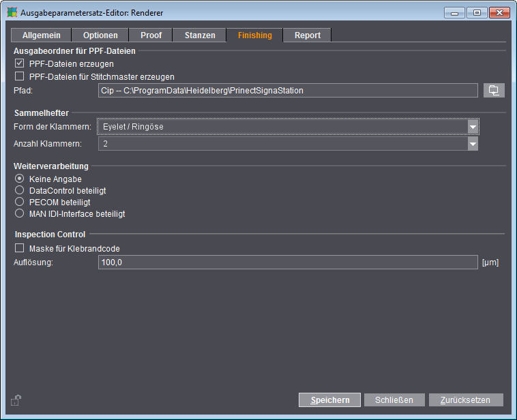Click the Auflösung input field
Viewport: 517px width, 420px height.
click(x=288, y=262)
